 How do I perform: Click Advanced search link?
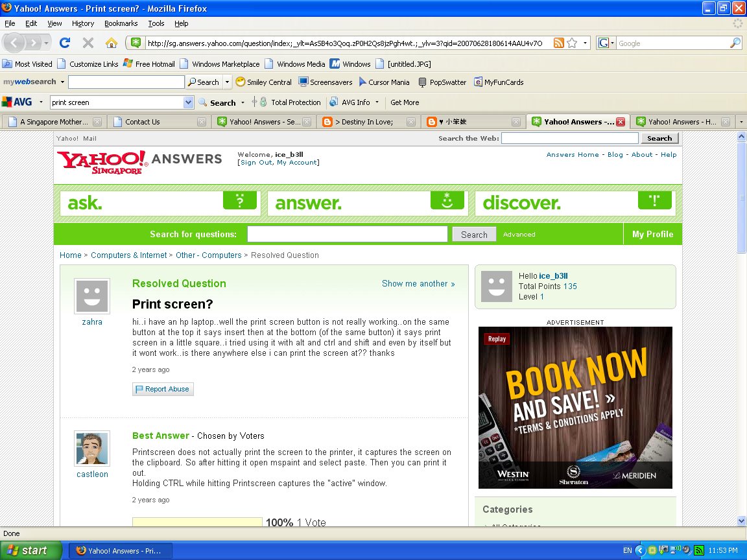coord(519,234)
